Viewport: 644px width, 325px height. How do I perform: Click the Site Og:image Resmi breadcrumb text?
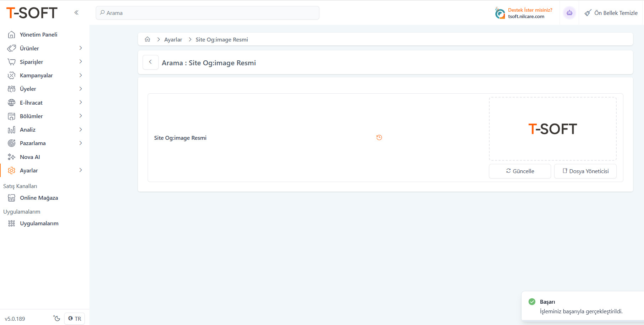tap(222, 39)
